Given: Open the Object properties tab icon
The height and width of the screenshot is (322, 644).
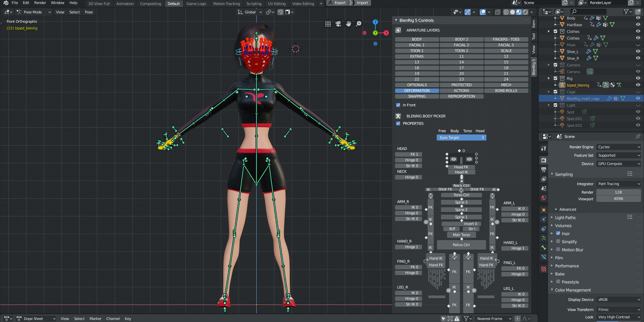Looking at the screenshot, I should pos(544,210).
